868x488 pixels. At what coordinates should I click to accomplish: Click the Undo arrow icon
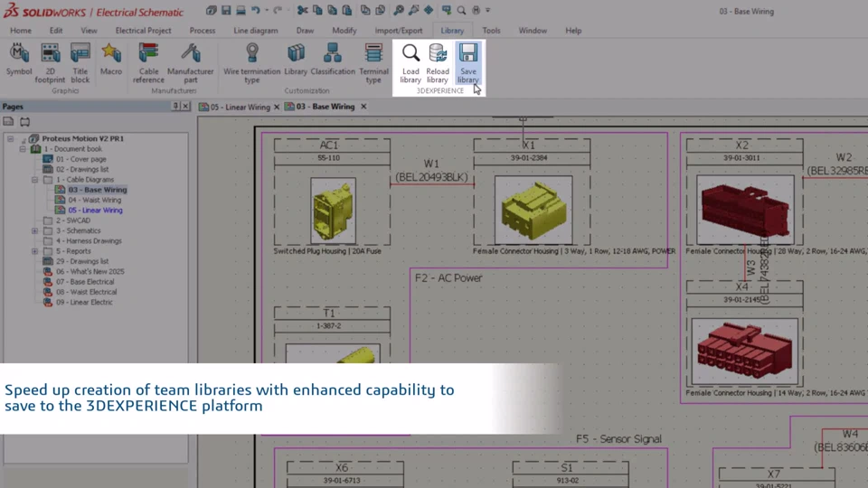coord(255,10)
